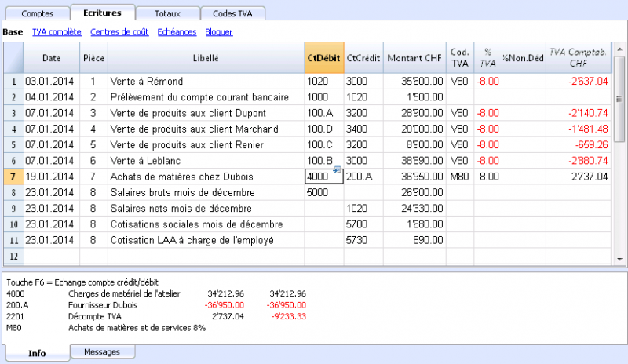
Task: Open the Bloquer view link
Action: (219, 32)
